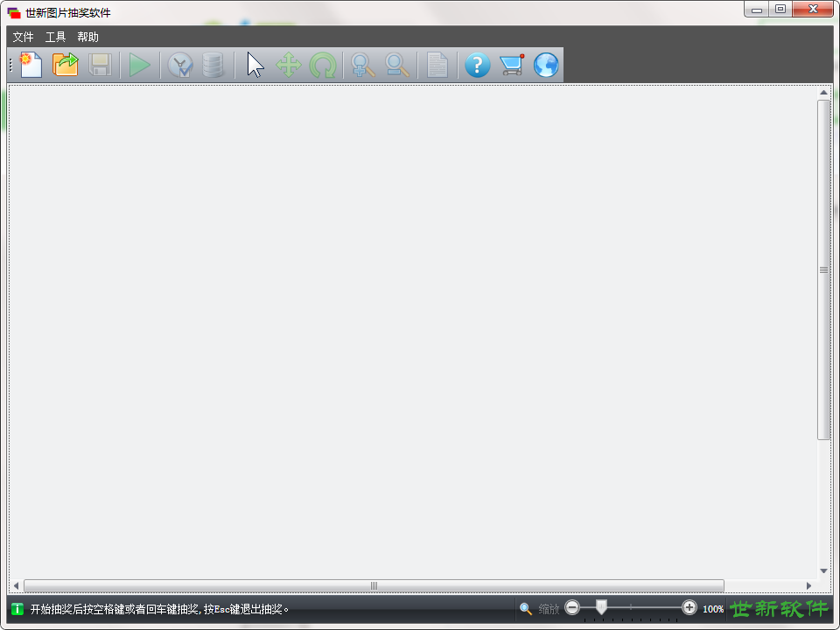Viewport: 840px width, 630px height.
Task: Open the clock checkmark settings icon
Action: [180, 66]
